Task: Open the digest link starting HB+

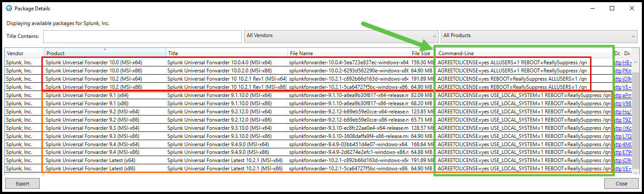Action: tap(627, 63)
